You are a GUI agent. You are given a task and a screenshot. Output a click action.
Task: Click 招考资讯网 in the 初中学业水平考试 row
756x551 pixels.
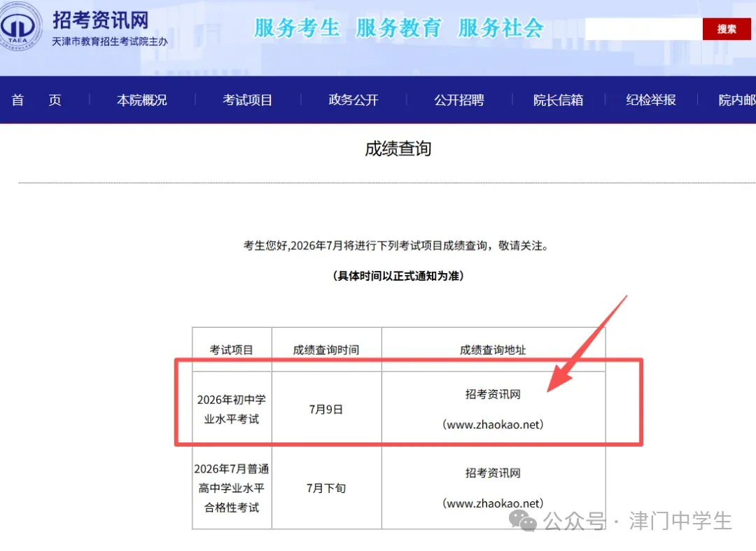point(493,394)
